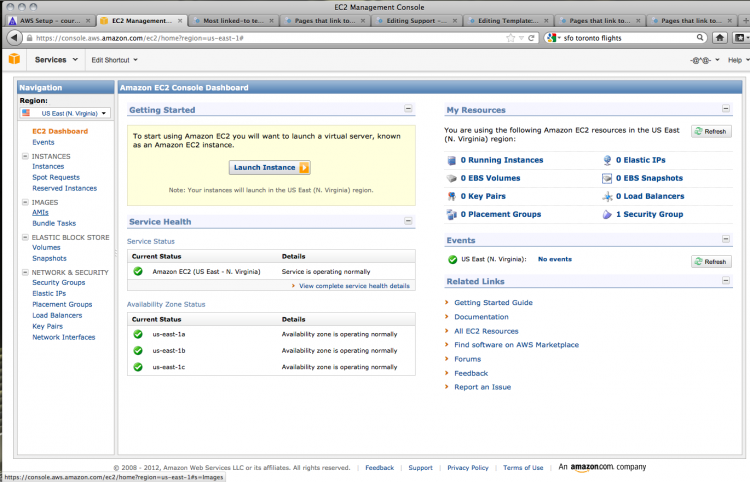Click the browser back arrow button

click(x=14, y=38)
